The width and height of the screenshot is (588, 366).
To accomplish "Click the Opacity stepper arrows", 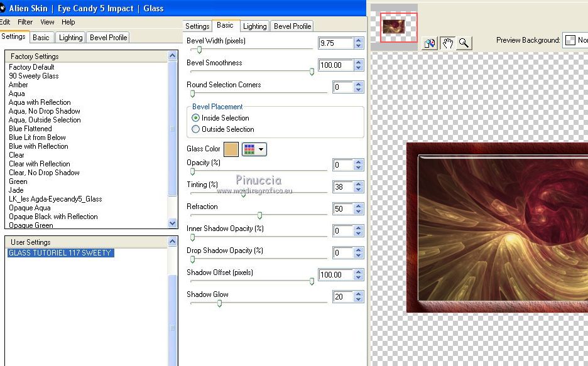I will click(x=359, y=165).
